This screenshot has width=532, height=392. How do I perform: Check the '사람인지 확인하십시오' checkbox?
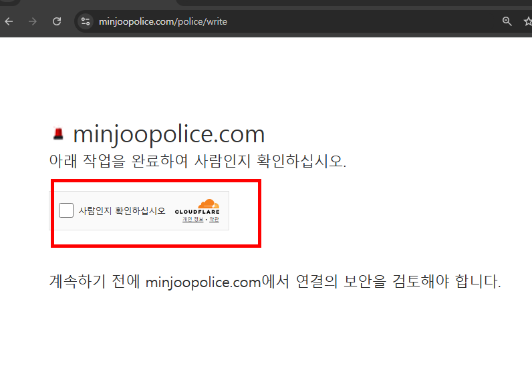point(65,210)
